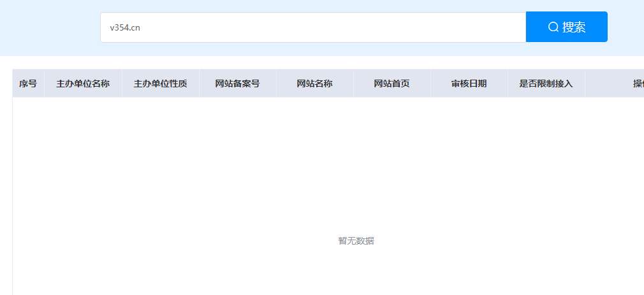The width and height of the screenshot is (644, 295).
Task: Select the 主办单位名称 column header
Action: [83, 83]
